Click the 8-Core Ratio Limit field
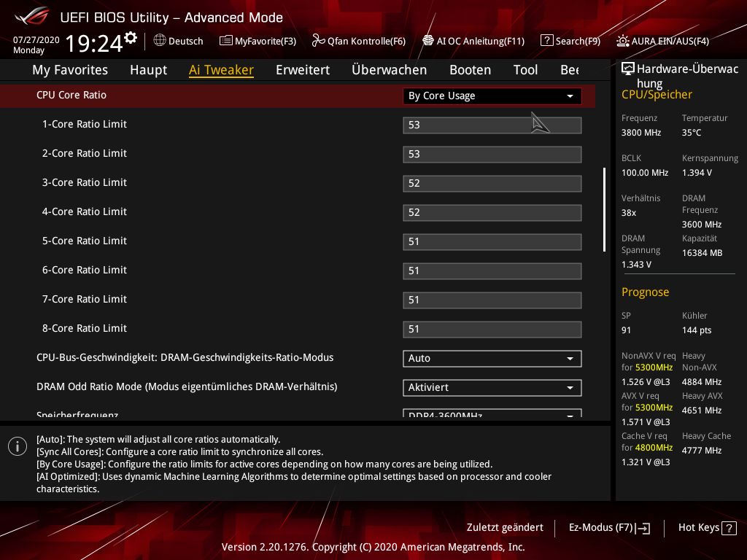Viewport: 747px width, 560px height. click(x=492, y=330)
